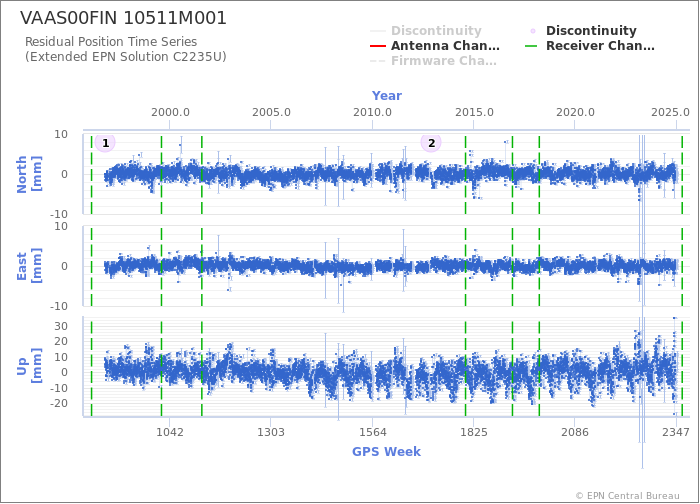The width and height of the screenshot is (700, 504).
Task: Click the subtitle Residual Position Time Series
Action: click(x=111, y=42)
